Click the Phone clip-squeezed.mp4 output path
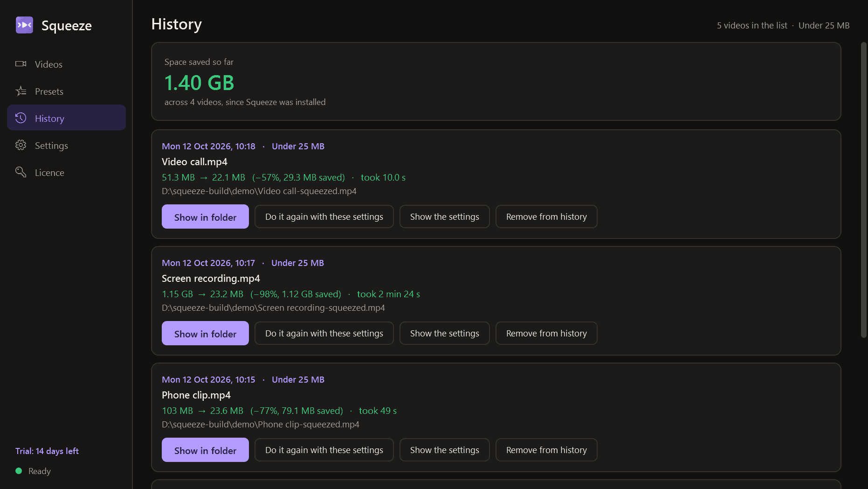Viewport: 868px width, 489px height. (261, 424)
